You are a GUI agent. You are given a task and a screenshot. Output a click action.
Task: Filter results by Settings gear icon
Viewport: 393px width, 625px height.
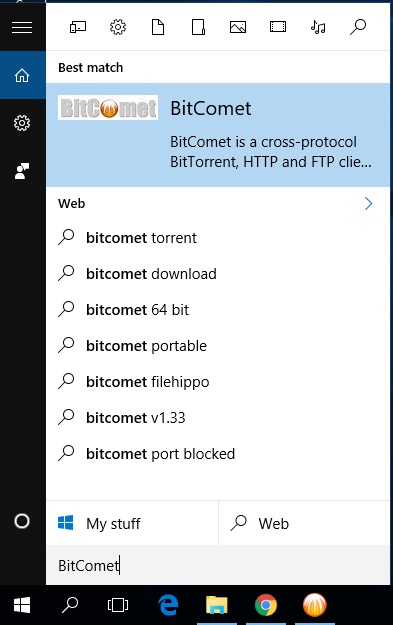coord(118,27)
